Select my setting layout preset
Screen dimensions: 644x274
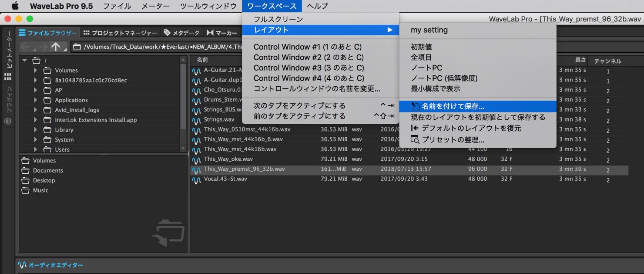[x=478, y=30]
